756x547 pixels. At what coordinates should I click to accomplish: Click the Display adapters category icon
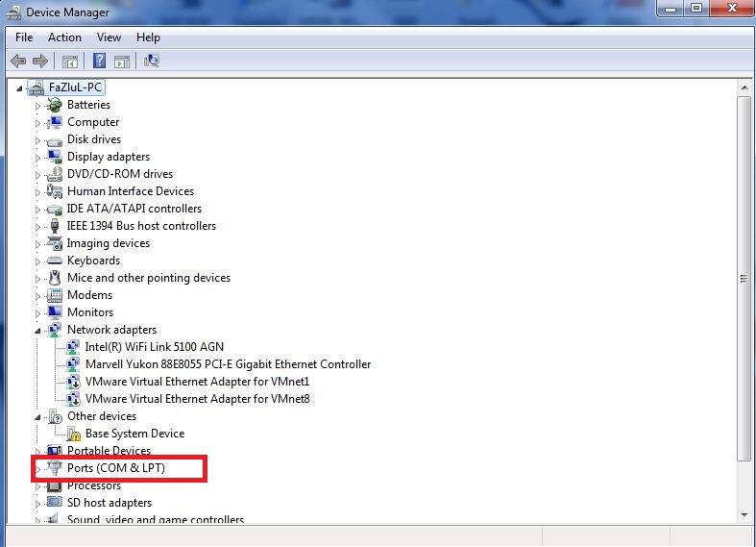coord(55,157)
